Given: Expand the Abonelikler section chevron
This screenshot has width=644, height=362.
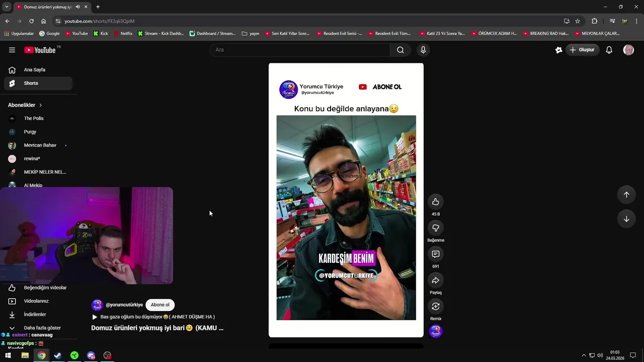Looking at the screenshot, I should point(41,105).
